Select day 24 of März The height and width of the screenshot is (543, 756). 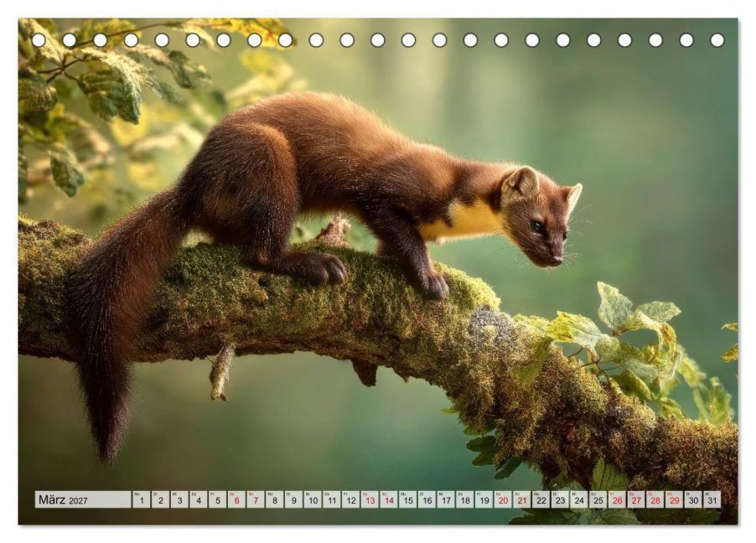pos(579,499)
